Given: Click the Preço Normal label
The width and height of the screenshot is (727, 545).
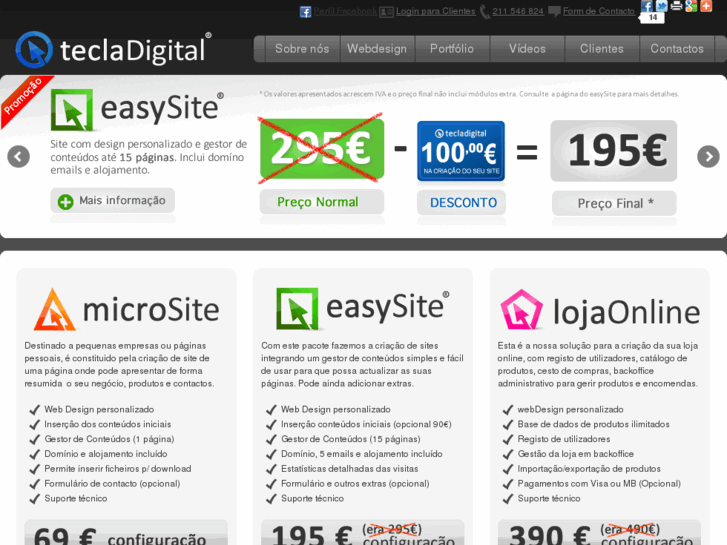Looking at the screenshot, I should click(x=322, y=202).
